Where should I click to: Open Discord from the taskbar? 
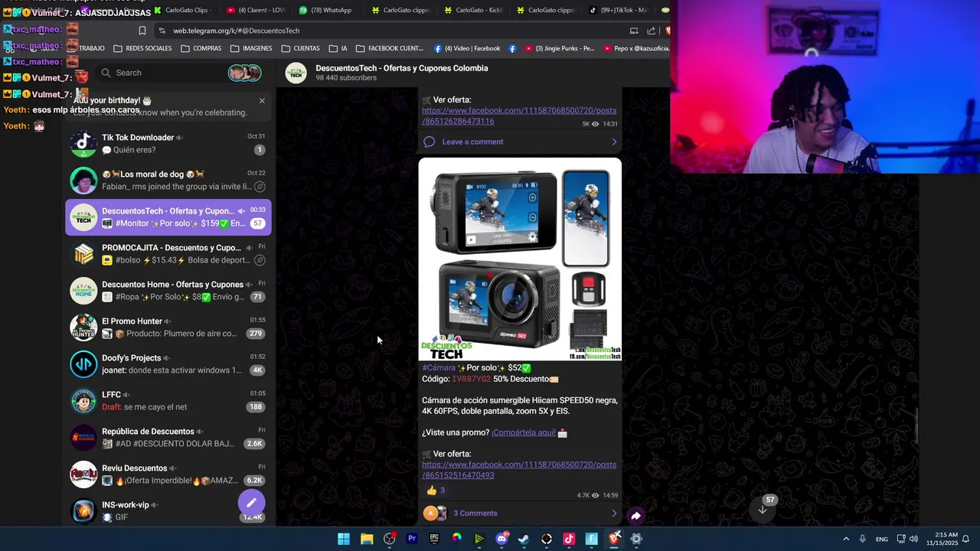[x=501, y=539]
